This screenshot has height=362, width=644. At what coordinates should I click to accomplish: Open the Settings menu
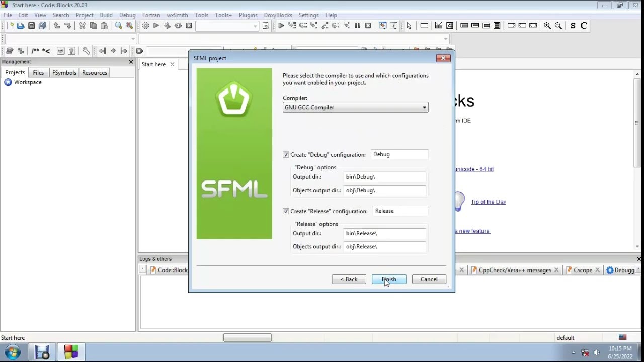click(x=308, y=15)
